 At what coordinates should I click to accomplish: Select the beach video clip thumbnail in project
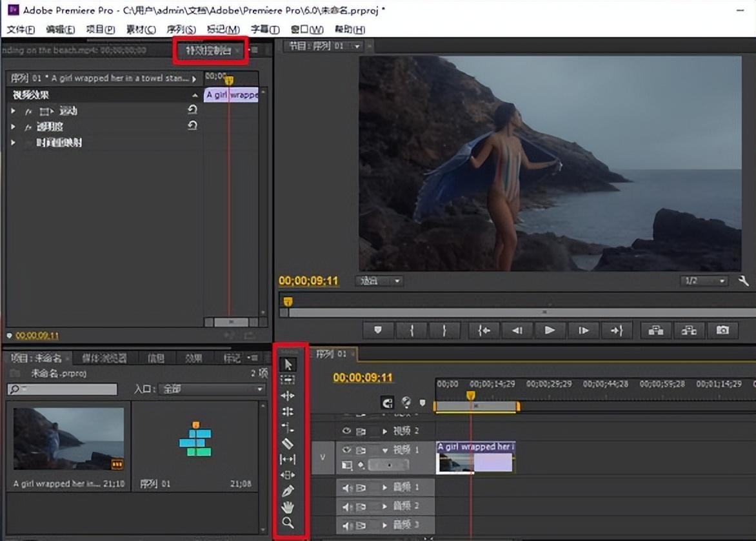pos(68,438)
